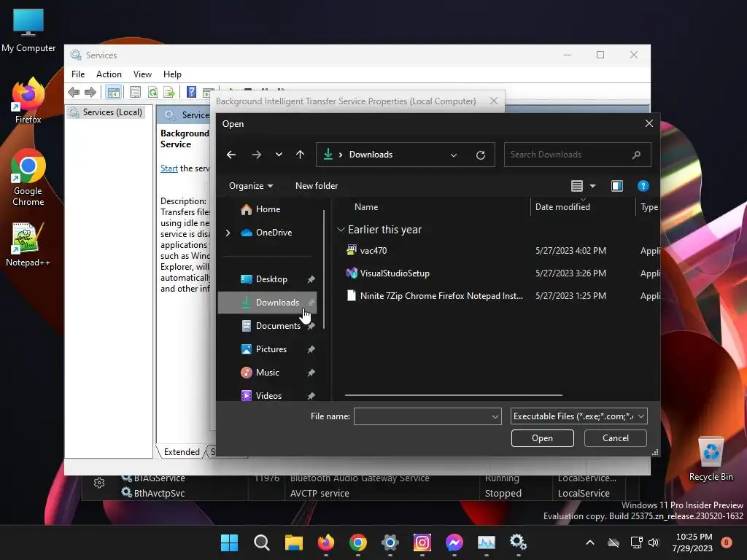Switch to the Extended tab in Services
This screenshot has width=747, height=560.
182,452
